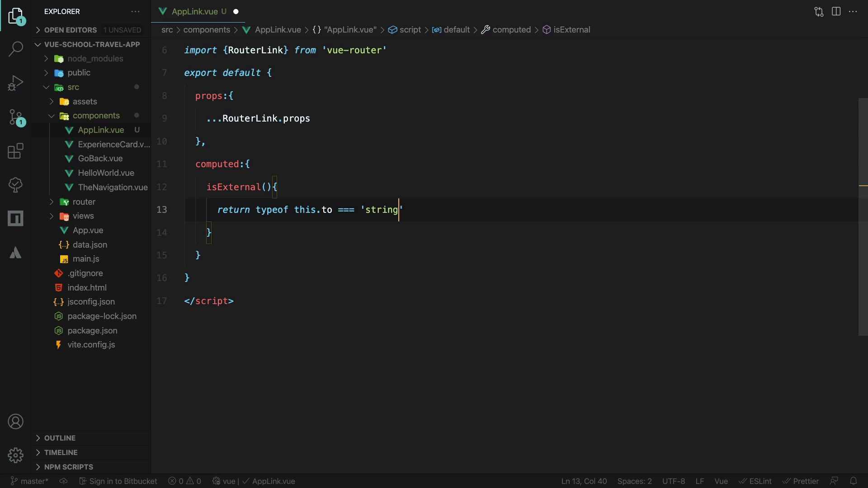The height and width of the screenshot is (488, 868).
Task: Toggle Prettier formatter in status bar
Action: tap(801, 481)
